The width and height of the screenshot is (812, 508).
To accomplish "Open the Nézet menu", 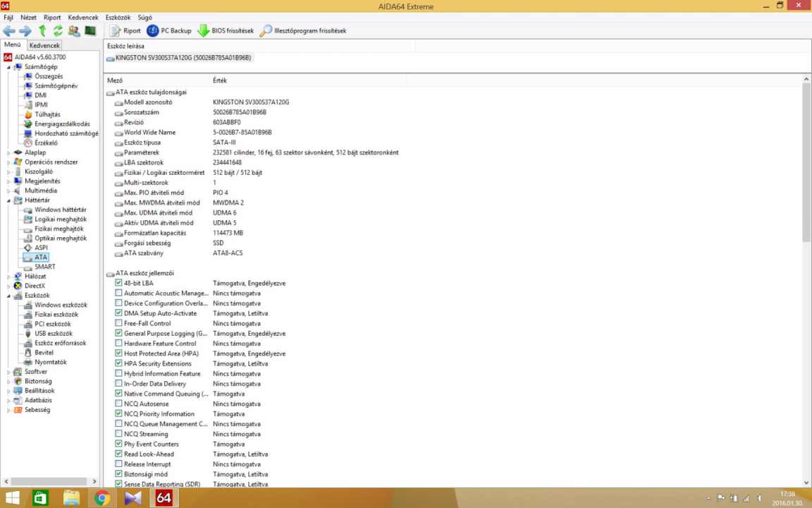I will pyautogui.click(x=28, y=18).
